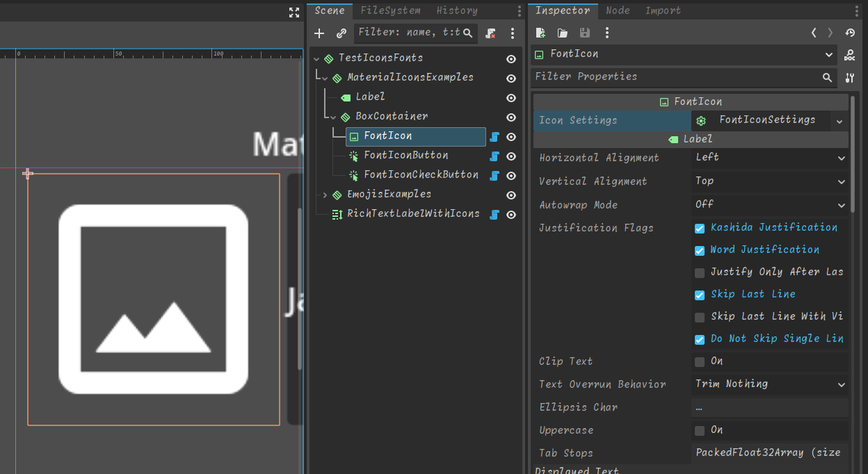
Task: Hide the EmojisExamples node
Action: coord(511,195)
